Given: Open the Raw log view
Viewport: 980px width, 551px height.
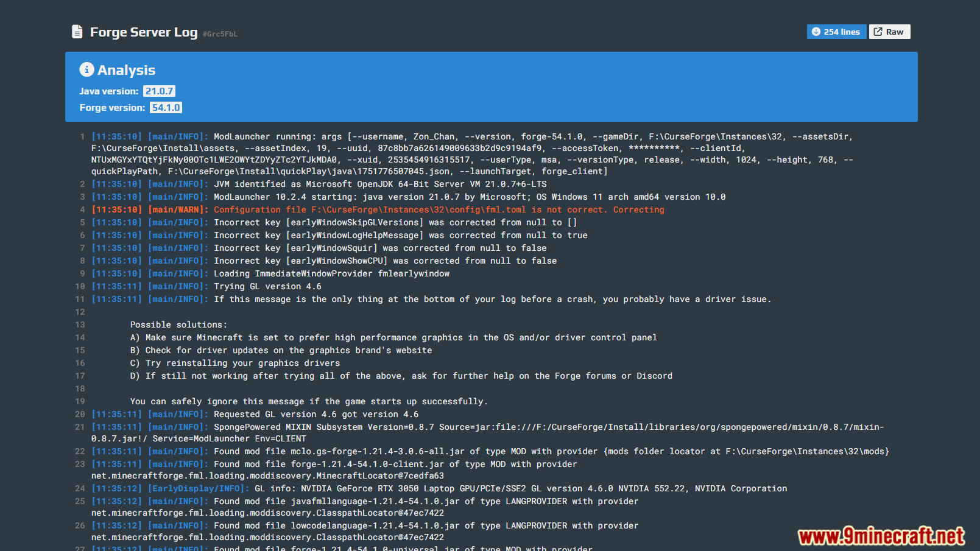Looking at the screenshot, I should [x=889, y=32].
